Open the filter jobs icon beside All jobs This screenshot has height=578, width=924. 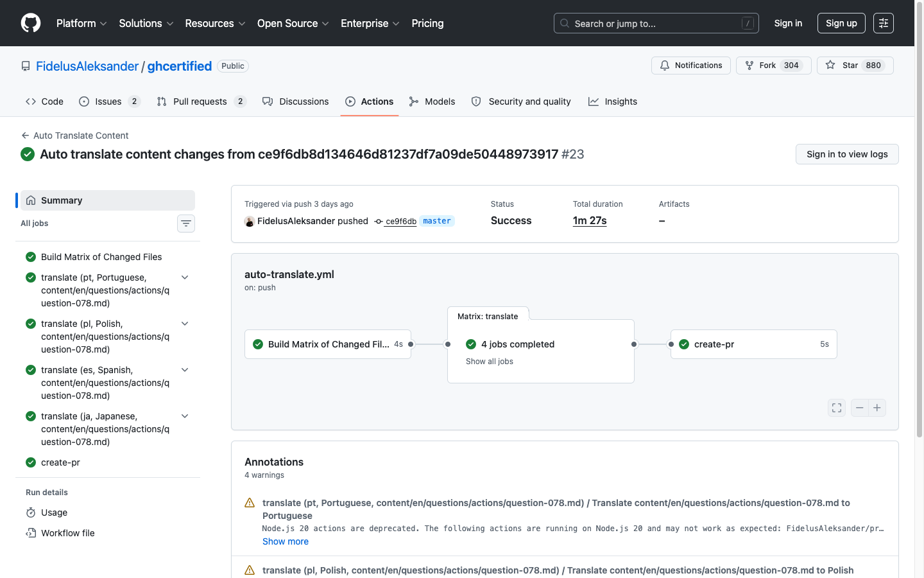[x=185, y=223]
